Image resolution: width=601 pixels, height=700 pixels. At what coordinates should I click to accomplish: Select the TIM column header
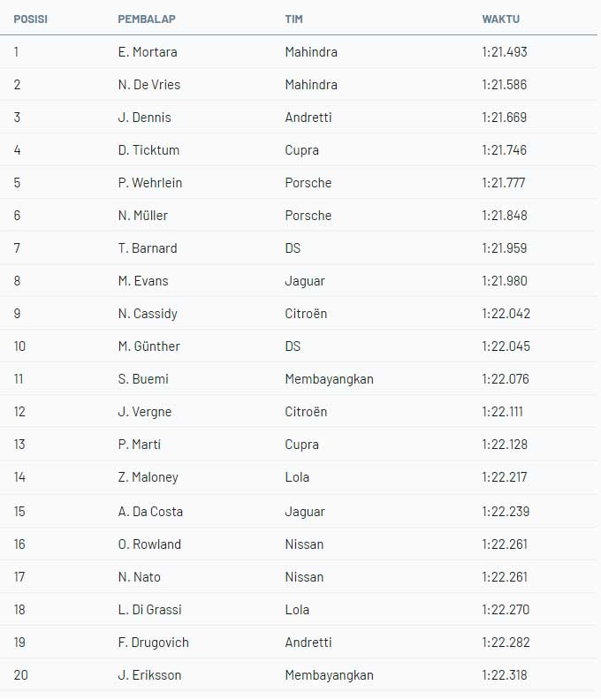pos(293,19)
